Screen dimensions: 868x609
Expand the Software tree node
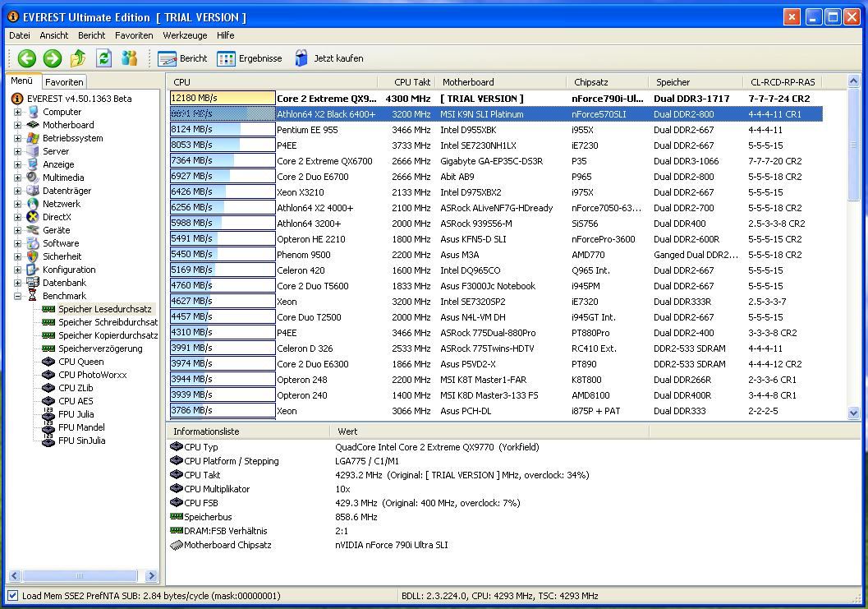click(18, 243)
